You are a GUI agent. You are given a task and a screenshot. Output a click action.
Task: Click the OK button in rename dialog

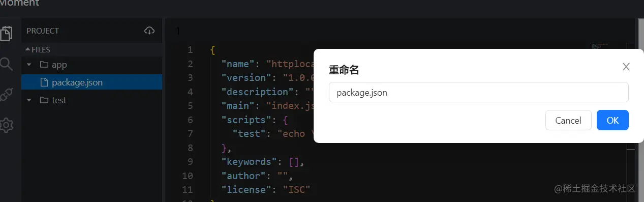point(612,120)
